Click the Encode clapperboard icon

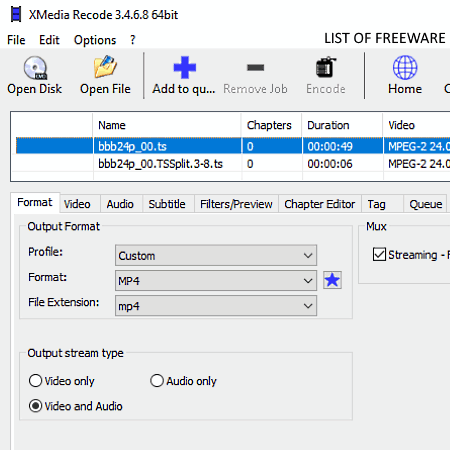click(326, 67)
